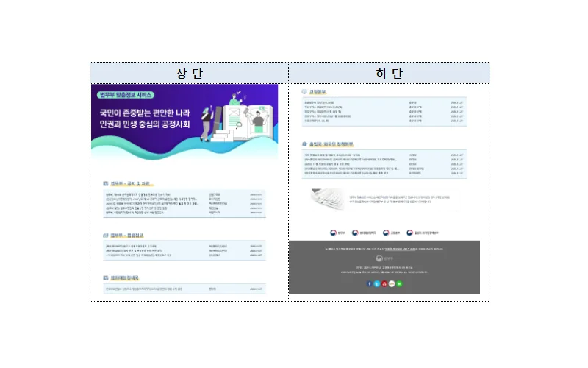Viewport: 588px width, 368px height.
Task: Click the icon beside 범죄예방정책국 heading
Action: point(106,278)
